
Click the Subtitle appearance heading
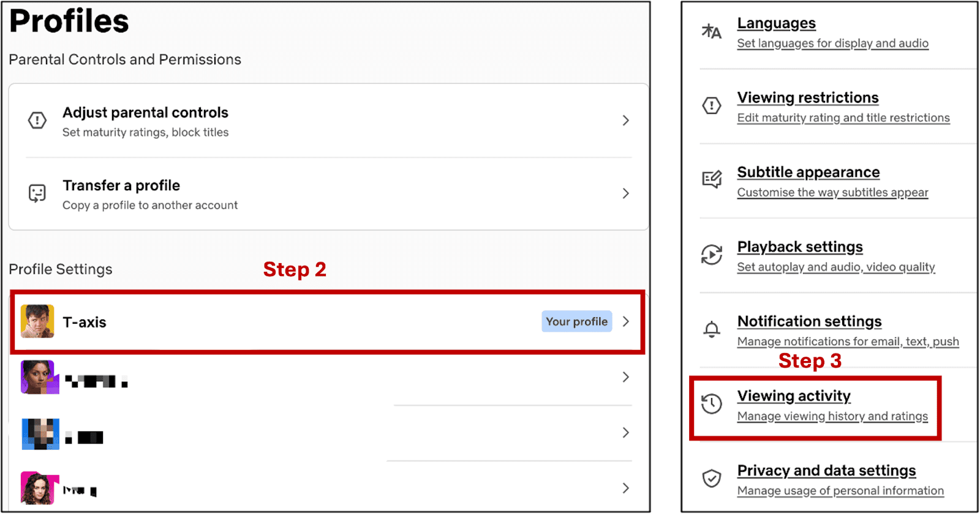pyautogui.click(x=808, y=172)
